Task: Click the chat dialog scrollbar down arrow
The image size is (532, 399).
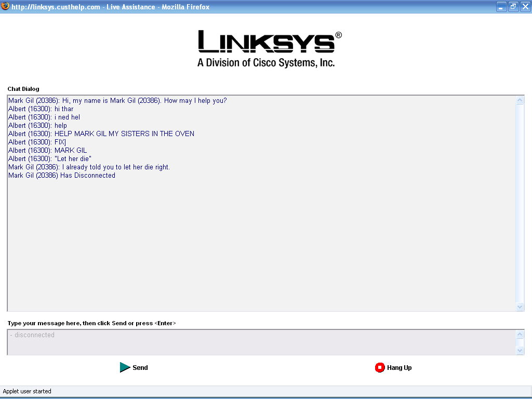Action: (x=520, y=307)
